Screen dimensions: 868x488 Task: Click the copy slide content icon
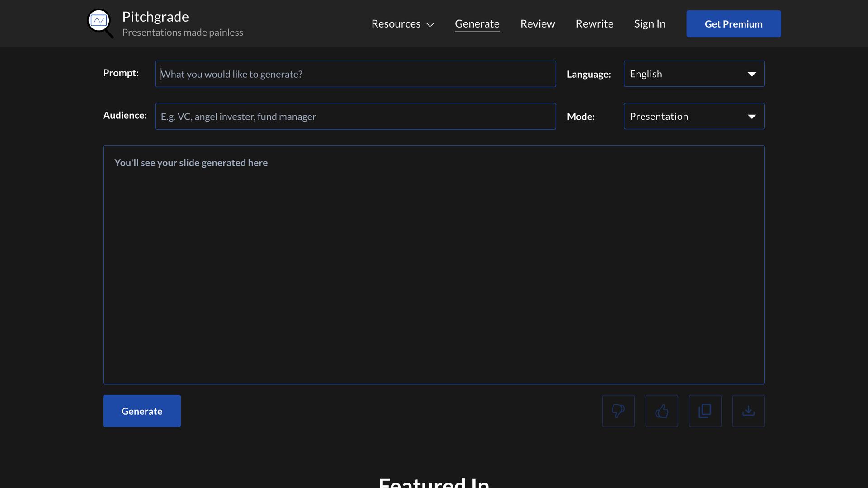point(705,411)
